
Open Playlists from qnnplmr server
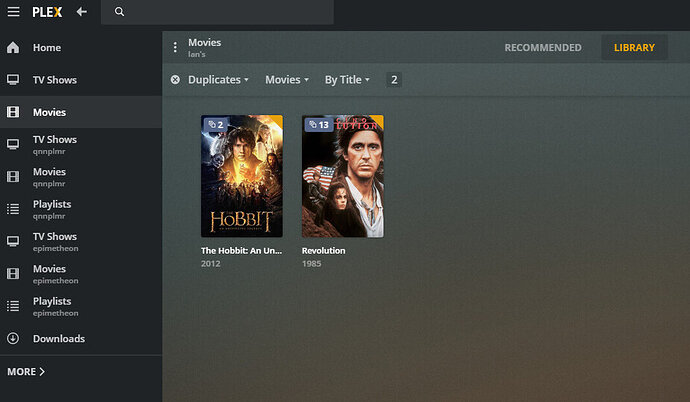(x=81, y=209)
